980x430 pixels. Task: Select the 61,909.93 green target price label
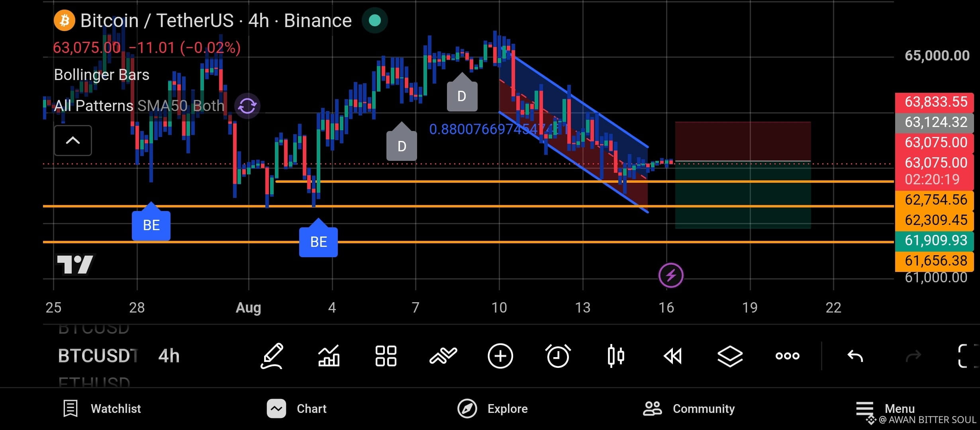(935, 240)
